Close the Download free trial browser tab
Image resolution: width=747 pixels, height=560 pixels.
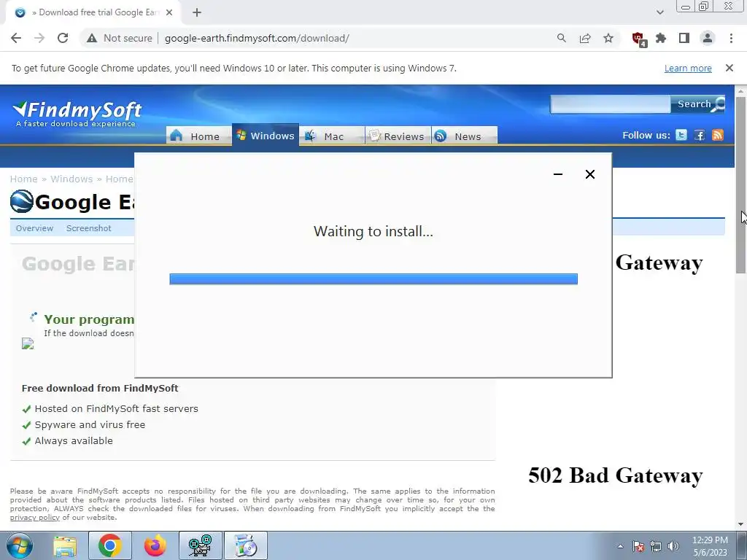169,12
